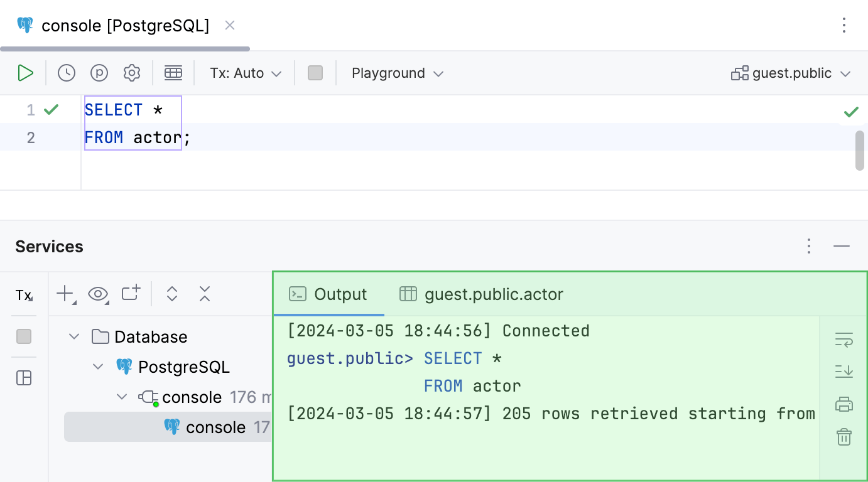The image size is (868, 482).
Task: Select the Output tab
Action: 328,294
